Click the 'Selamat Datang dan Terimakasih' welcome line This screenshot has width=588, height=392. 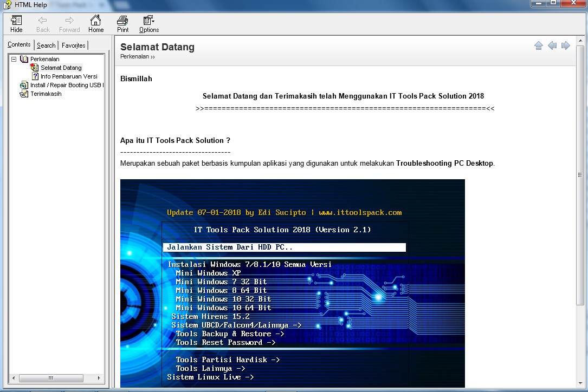343,96
